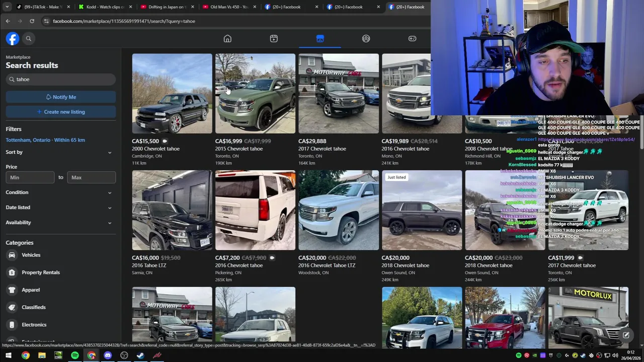This screenshot has width=644, height=362.
Task: Open network status icon in system tray
Action: click(607, 355)
